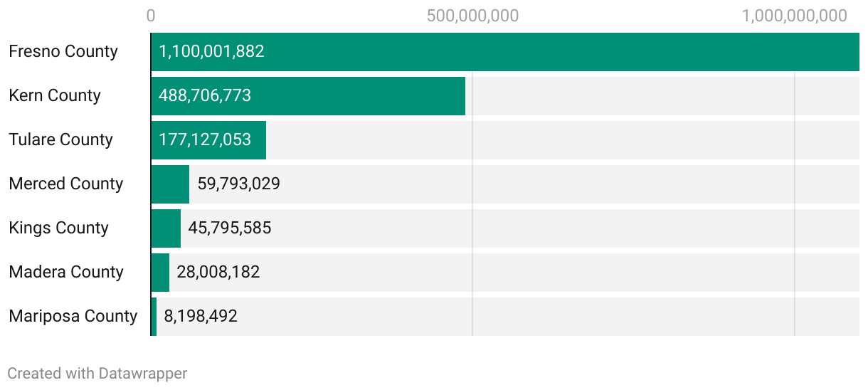Select the green Kings County bar
Viewport: 868px width, 390px height.
[x=166, y=228]
